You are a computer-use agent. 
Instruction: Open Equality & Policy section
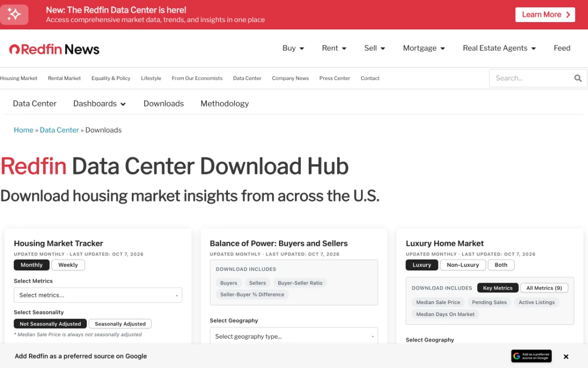click(111, 78)
